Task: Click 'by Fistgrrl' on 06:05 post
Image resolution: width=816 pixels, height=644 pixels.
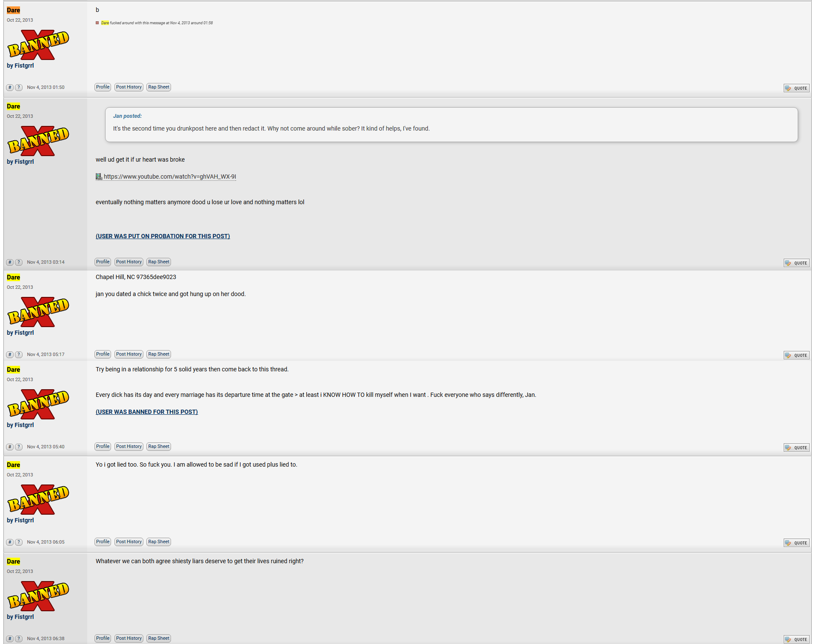Action: point(20,520)
